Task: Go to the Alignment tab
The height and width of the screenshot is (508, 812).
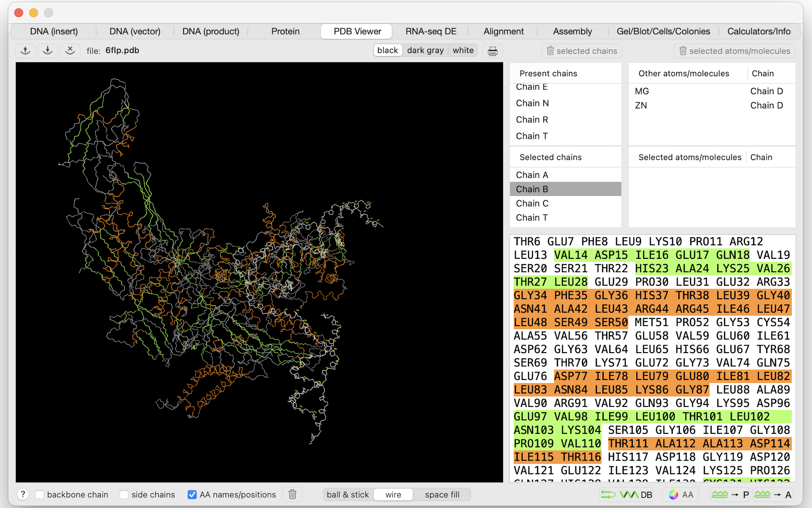Action: tap(503, 32)
